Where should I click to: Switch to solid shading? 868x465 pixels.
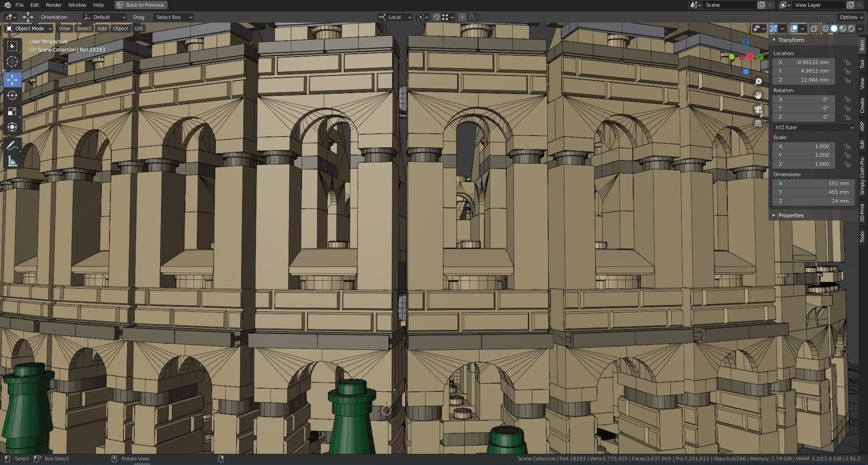click(x=834, y=28)
